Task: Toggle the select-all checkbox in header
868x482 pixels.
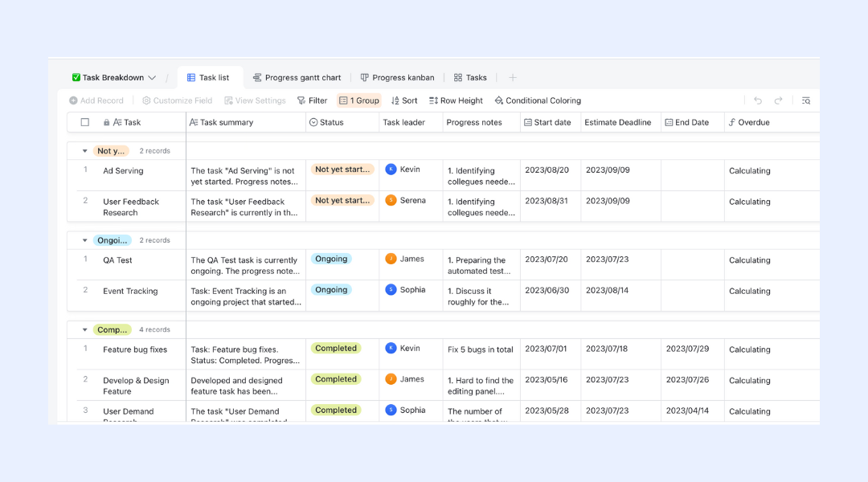Action: [x=84, y=122]
